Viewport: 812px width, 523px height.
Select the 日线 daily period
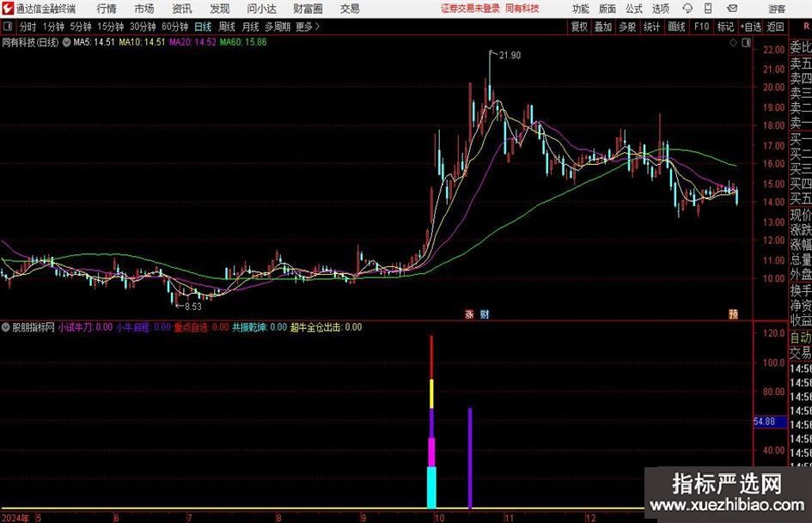[x=203, y=27]
